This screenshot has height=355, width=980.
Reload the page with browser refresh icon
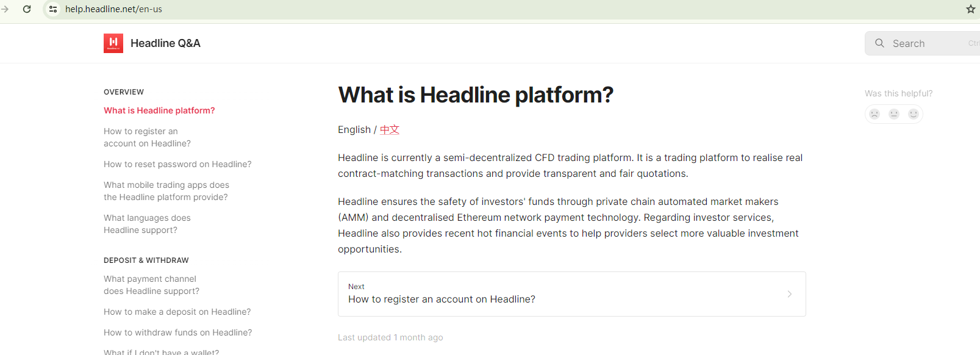pyautogui.click(x=27, y=9)
